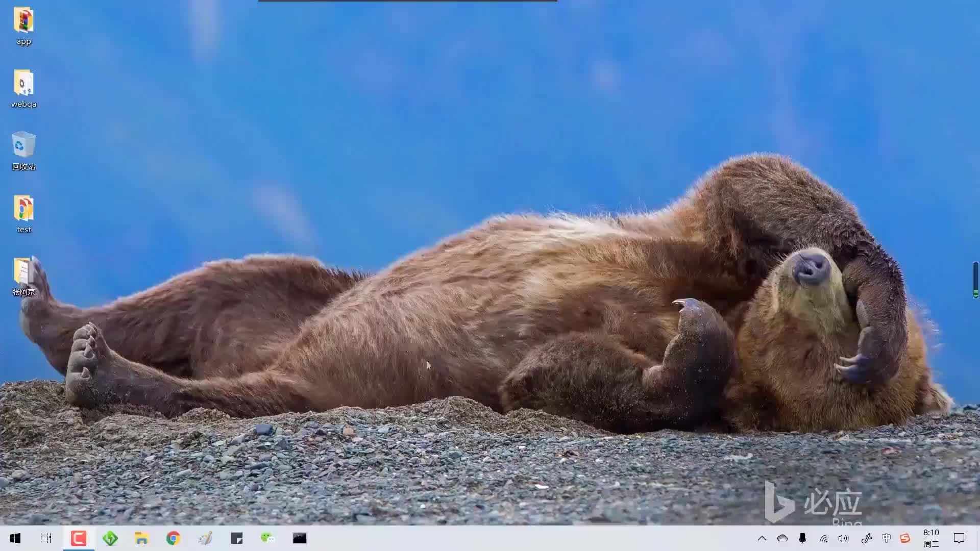
Task: Select the app desktop icon
Action: [23, 27]
